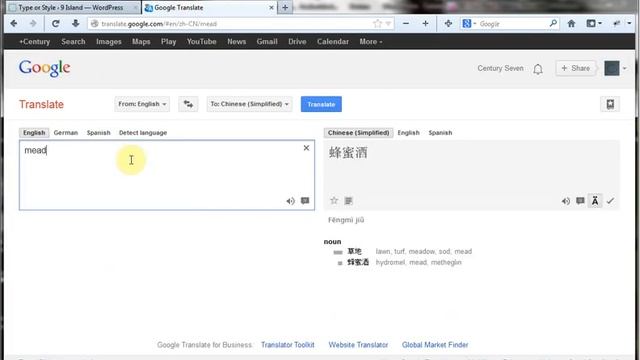Select Spanish target language tab

point(440,133)
